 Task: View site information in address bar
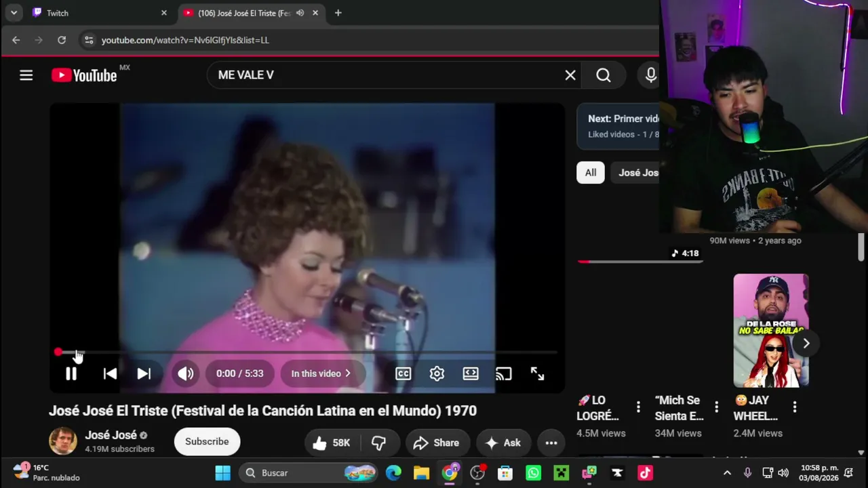click(x=88, y=40)
